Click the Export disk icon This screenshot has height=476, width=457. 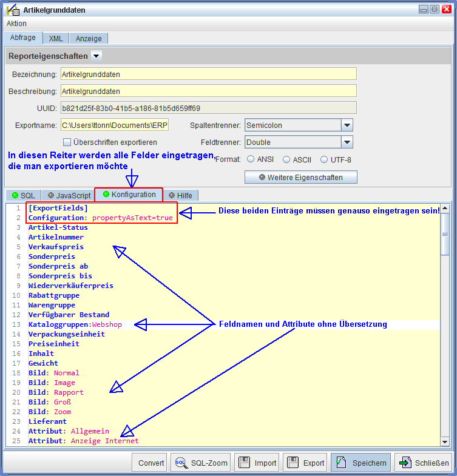click(292, 463)
